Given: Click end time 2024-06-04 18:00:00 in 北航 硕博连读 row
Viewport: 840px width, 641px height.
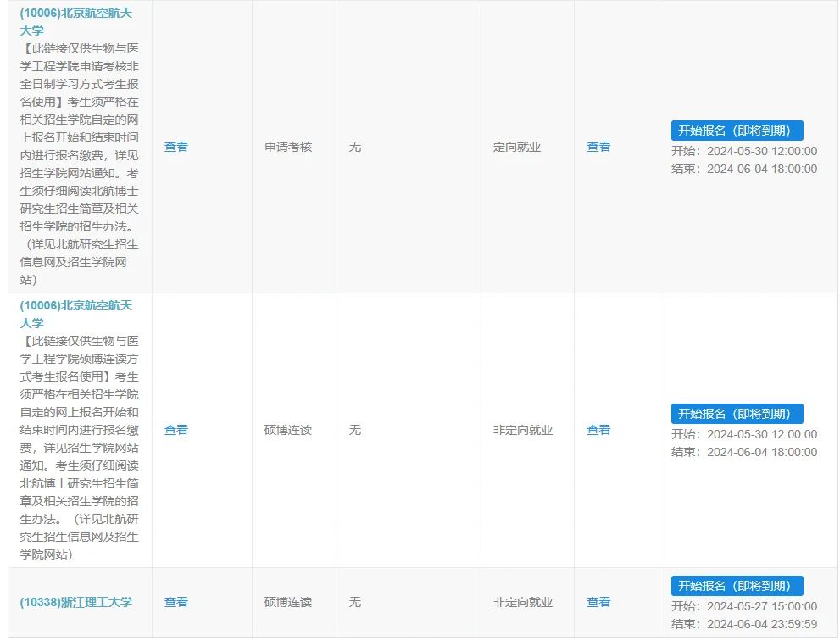Looking at the screenshot, I should (762, 452).
